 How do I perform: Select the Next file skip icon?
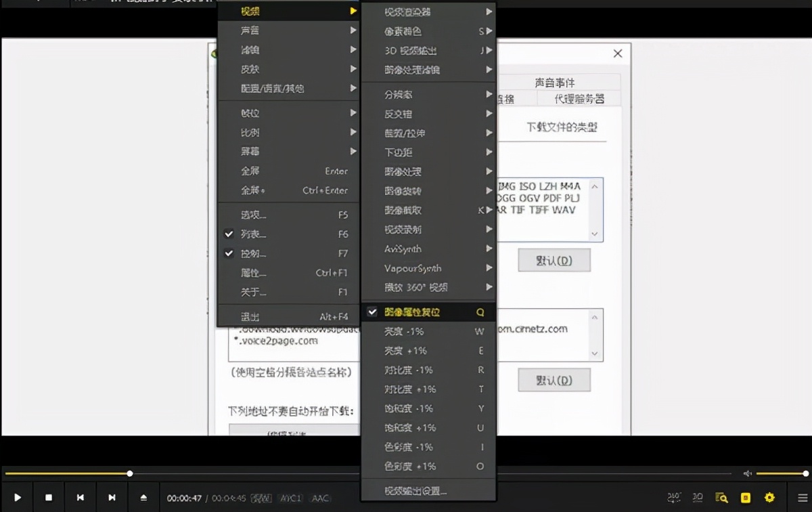[112, 498]
